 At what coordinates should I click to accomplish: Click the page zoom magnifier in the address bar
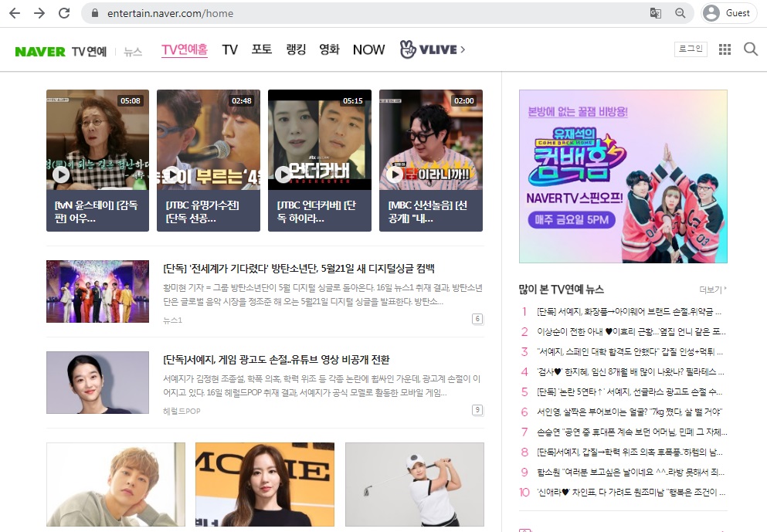680,13
